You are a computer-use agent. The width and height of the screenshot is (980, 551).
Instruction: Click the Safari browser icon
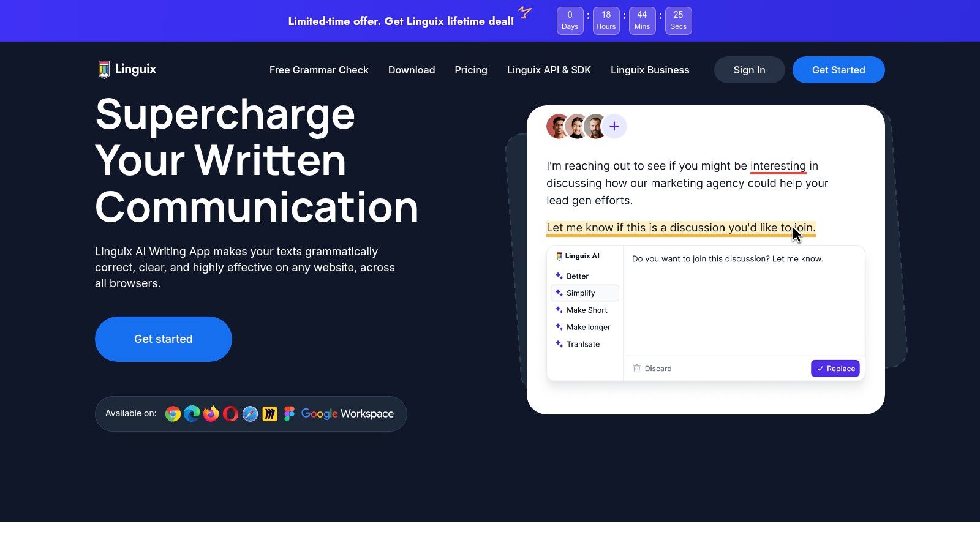250,414
